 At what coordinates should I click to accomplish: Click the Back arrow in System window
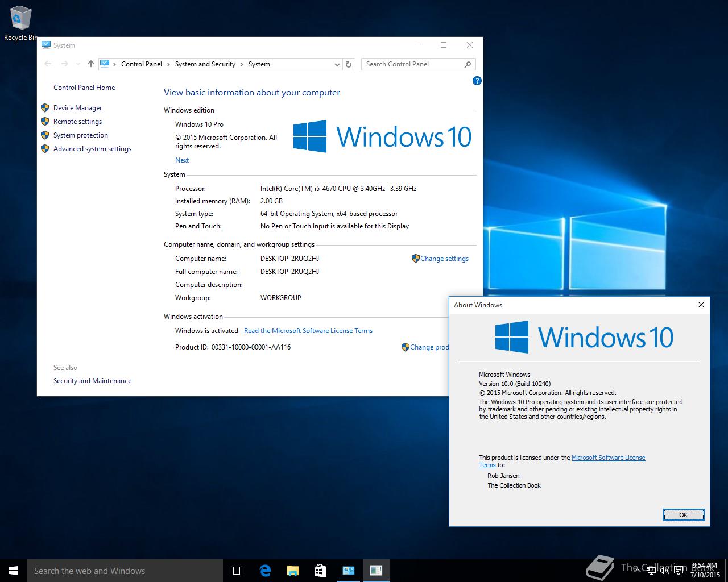pyautogui.click(x=48, y=64)
